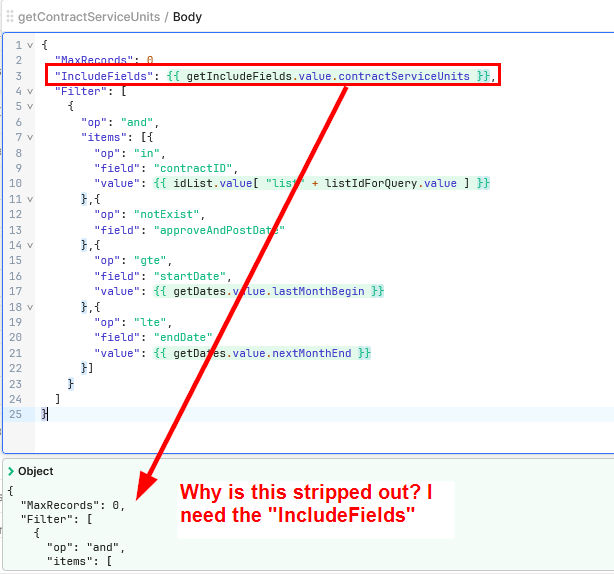614x574 pixels.
Task: Fold the notExist block at line 11
Action: tap(30, 199)
